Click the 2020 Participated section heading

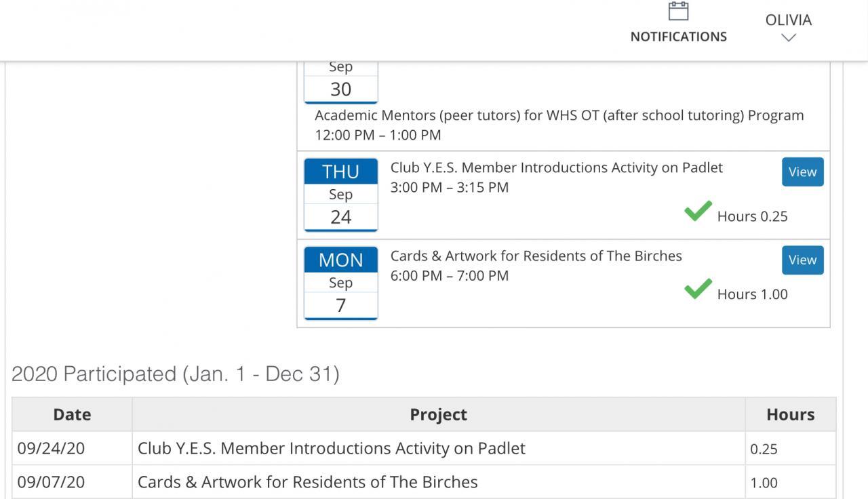click(x=175, y=374)
